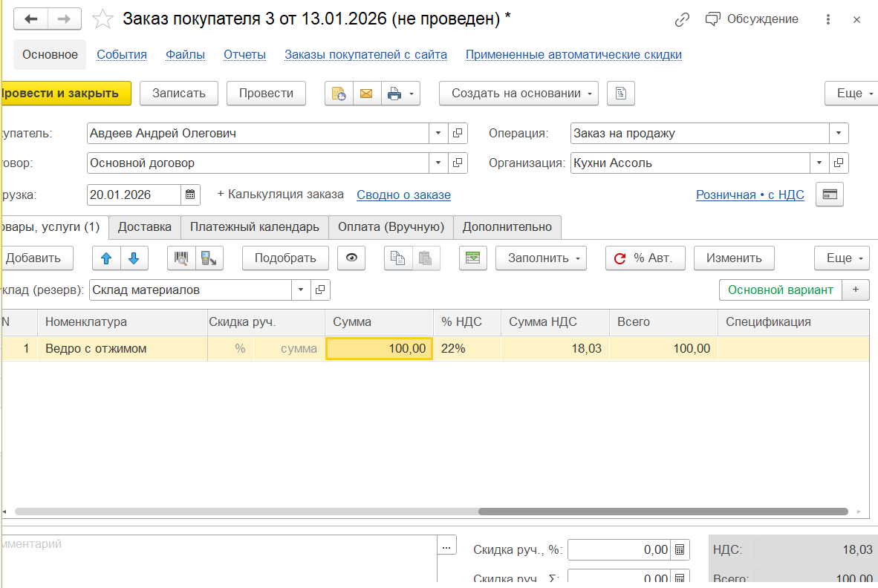Click the % Авт. refresh button
The height and width of the screenshot is (588, 878).
point(645,258)
